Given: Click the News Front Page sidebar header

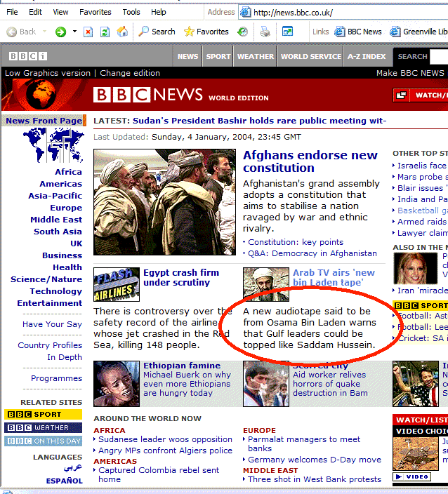Looking at the screenshot, I should point(44,121).
